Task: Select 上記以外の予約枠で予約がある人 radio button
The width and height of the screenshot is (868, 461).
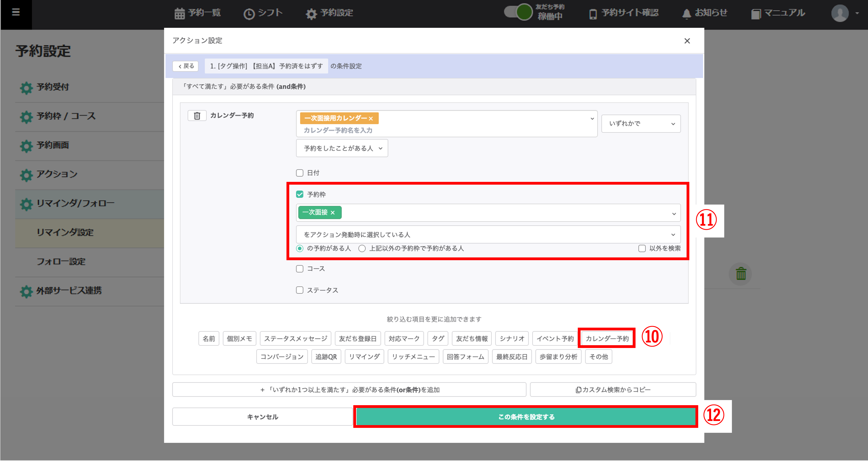Action: point(362,249)
